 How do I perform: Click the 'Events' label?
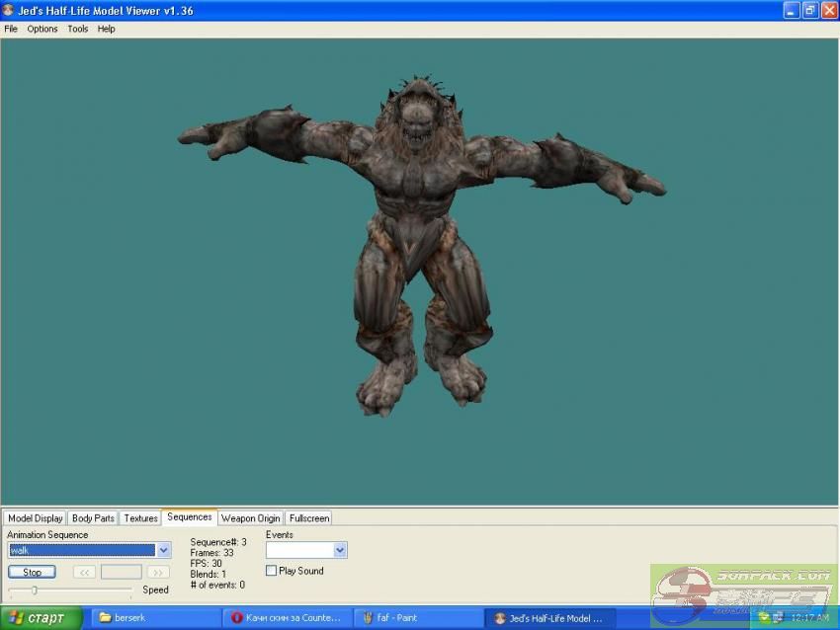[279, 535]
